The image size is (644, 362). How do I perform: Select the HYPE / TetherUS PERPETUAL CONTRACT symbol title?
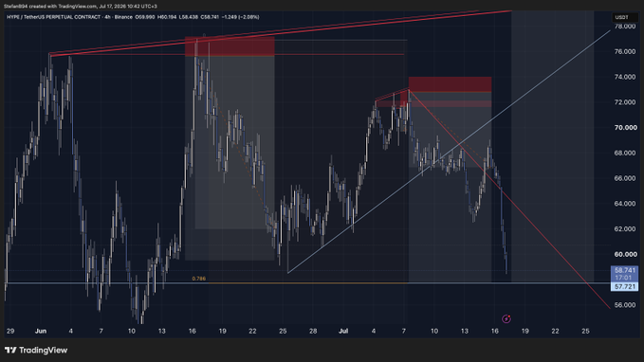point(53,17)
